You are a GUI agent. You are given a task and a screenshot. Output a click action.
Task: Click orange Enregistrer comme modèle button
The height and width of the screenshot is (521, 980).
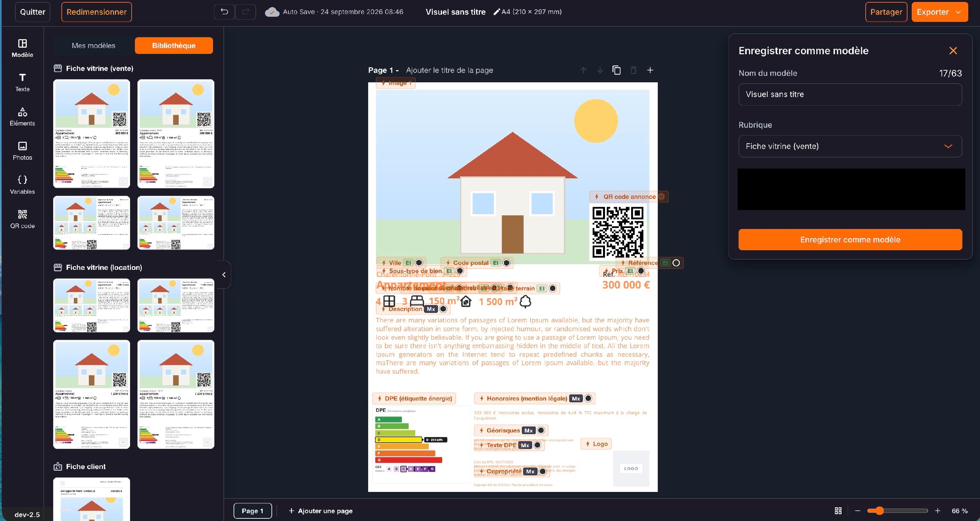coord(850,239)
